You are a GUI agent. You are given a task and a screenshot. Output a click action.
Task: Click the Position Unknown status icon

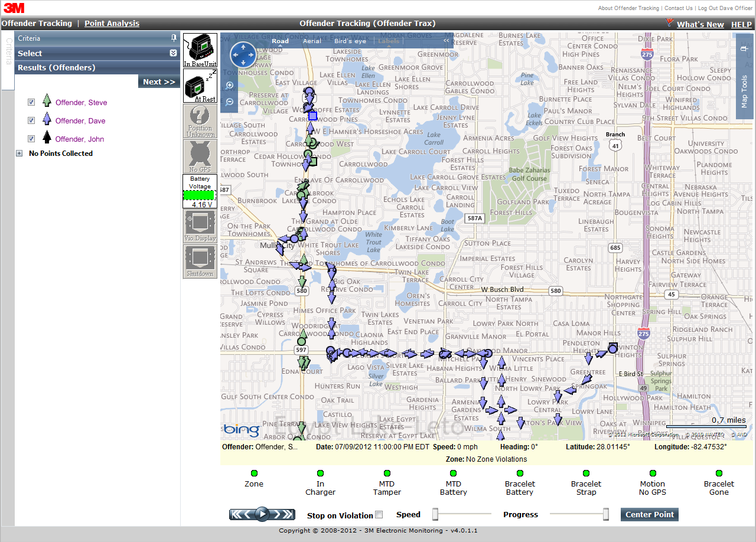click(x=200, y=121)
